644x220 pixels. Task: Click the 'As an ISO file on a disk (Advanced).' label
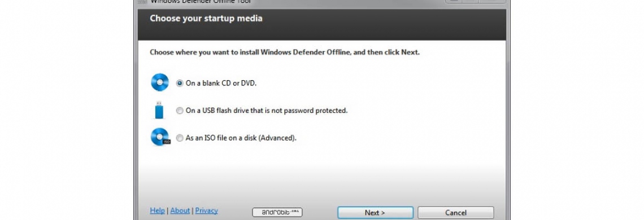click(x=241, y=138)
